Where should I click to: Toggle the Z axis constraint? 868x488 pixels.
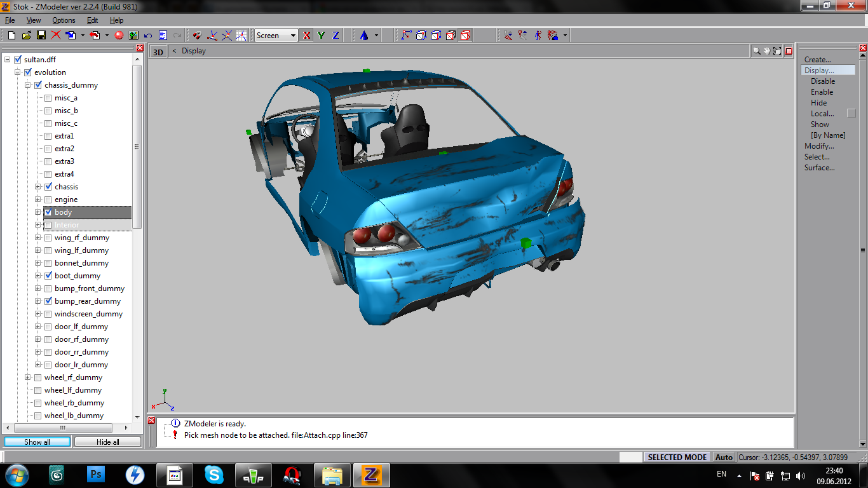point(336,36)
